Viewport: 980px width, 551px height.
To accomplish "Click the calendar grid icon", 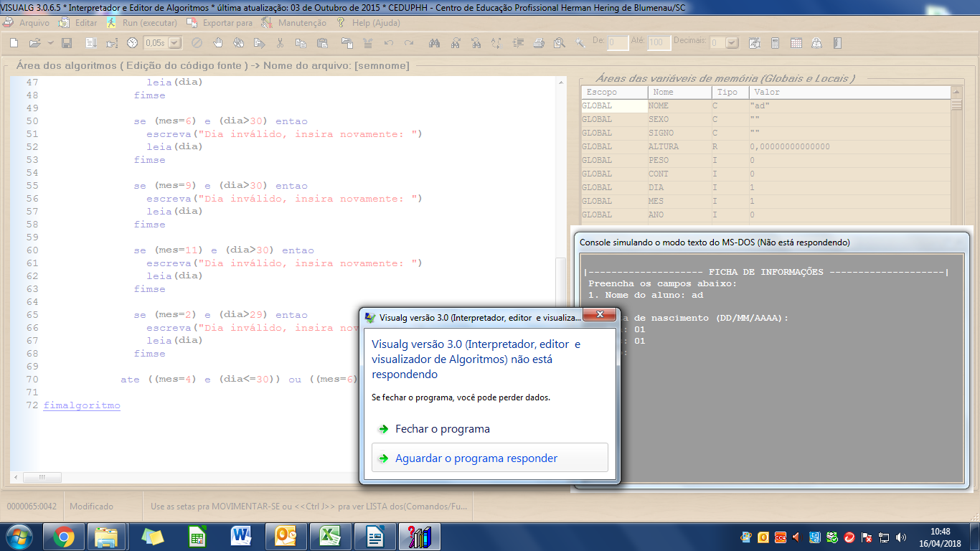I will tap(796, 43).
